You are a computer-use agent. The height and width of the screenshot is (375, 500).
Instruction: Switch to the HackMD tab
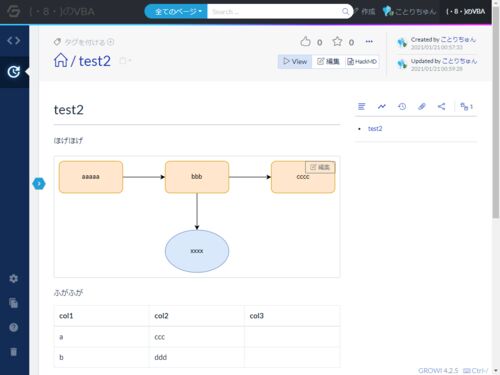[x=362, y=61]
